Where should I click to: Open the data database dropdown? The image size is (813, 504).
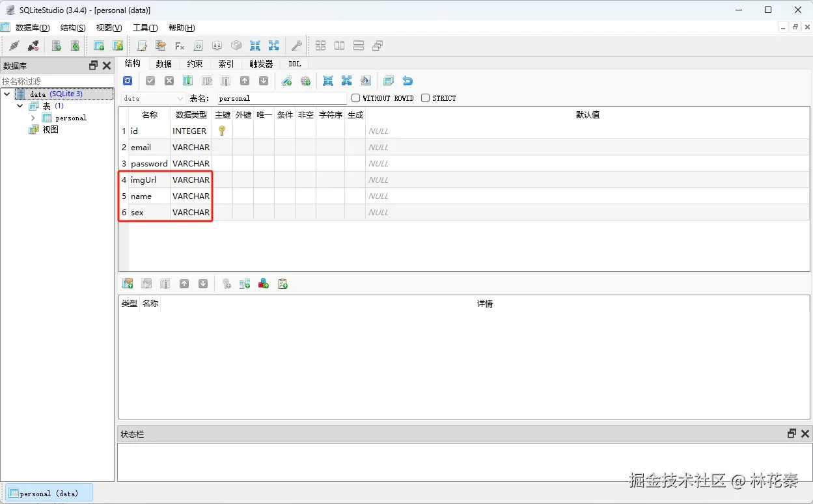[x=154, y=98]
